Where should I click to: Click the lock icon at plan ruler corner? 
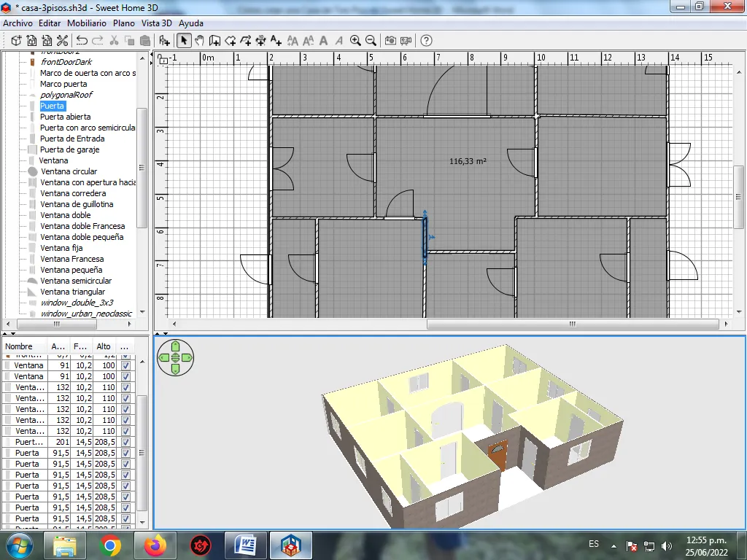click(163, 60)
